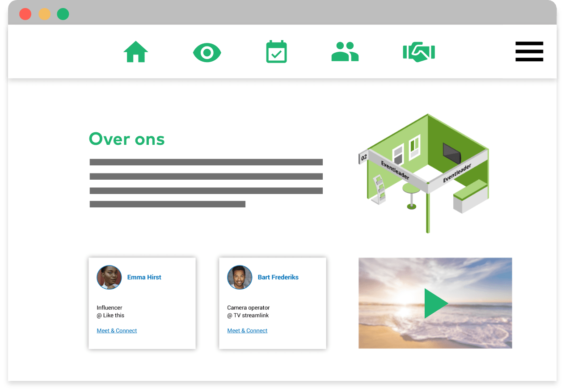Open the eye view icon
The height and width of the screenshot is (392, 565).
[x=207, y=53]
